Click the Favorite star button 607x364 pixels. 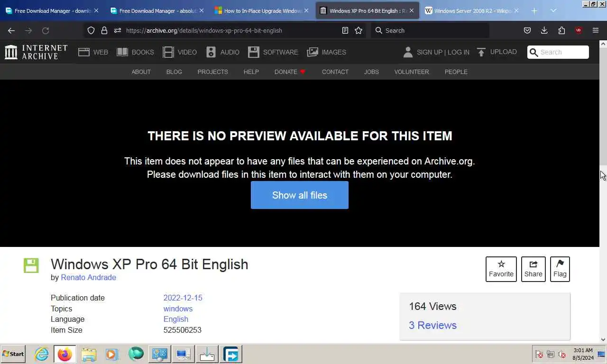[x=501, y=269]
